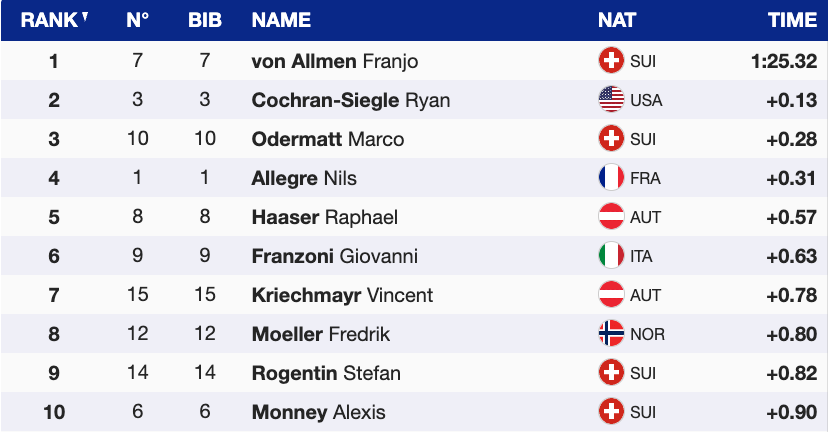
Task: Click the NAT column header
Action: (x=617, y=20)
